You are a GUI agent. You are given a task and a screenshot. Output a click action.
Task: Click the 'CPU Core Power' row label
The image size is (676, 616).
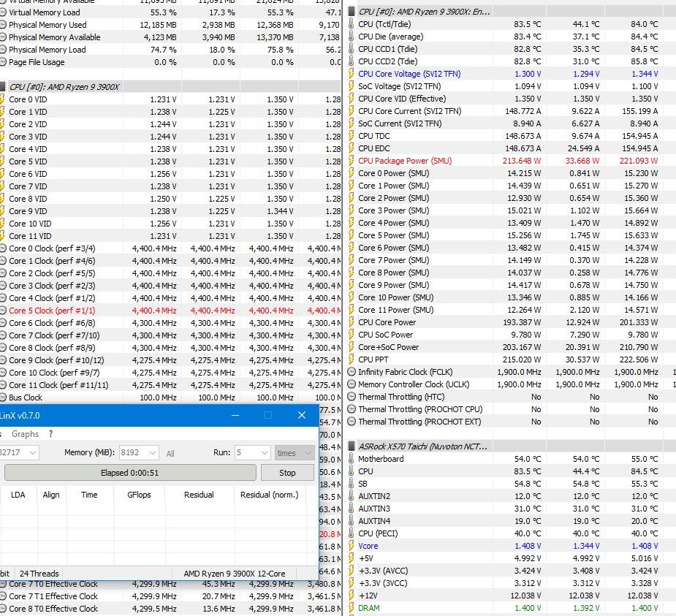(387, 322)
